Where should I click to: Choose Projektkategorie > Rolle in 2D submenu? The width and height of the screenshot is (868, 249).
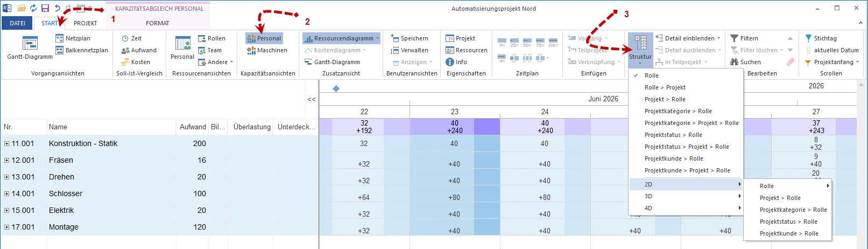point(793,210)
